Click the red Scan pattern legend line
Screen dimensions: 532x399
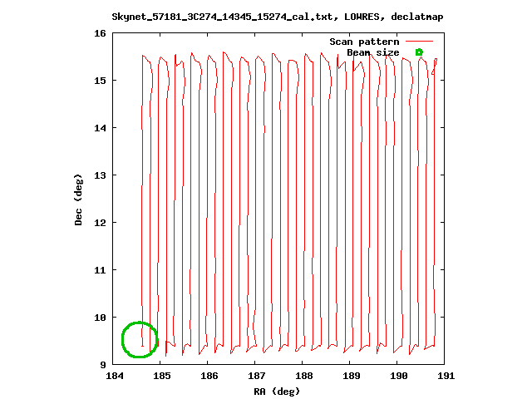(419, 42)
